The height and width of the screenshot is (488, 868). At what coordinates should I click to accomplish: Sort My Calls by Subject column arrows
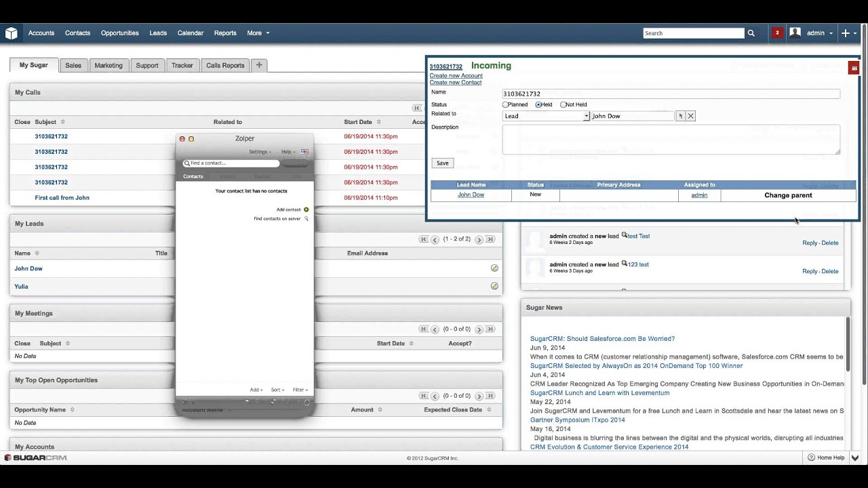(62, 122)
